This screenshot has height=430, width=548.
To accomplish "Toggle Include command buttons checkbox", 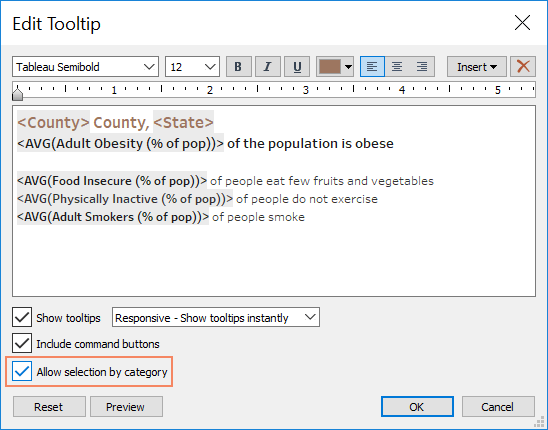I will pos(22,343).
